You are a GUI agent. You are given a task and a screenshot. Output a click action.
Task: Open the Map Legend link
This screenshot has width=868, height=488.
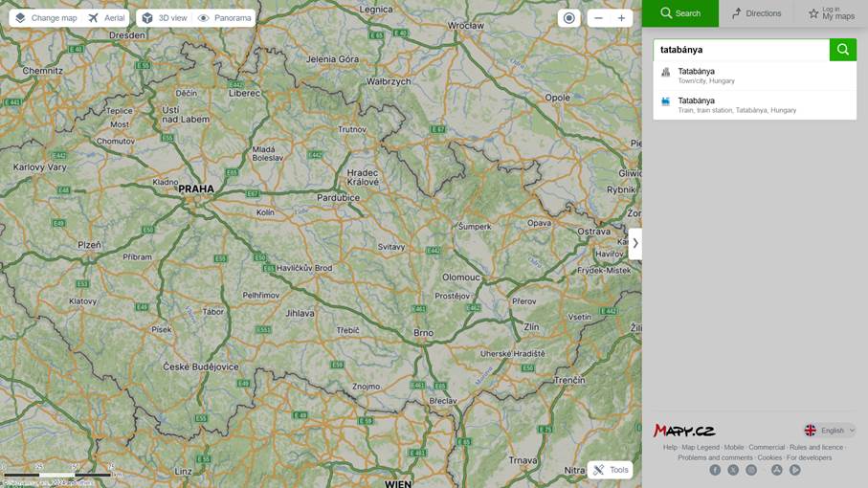tap(700, 447)
